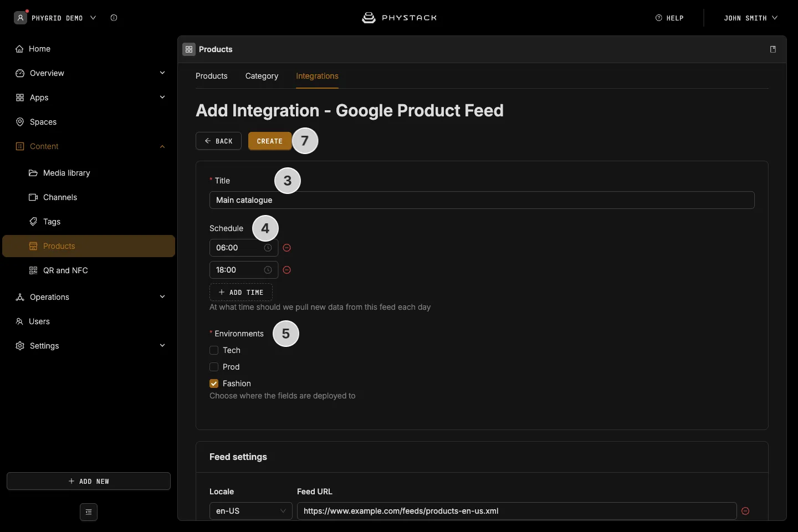Open clock picker for 18:00 field

point(268,270)
